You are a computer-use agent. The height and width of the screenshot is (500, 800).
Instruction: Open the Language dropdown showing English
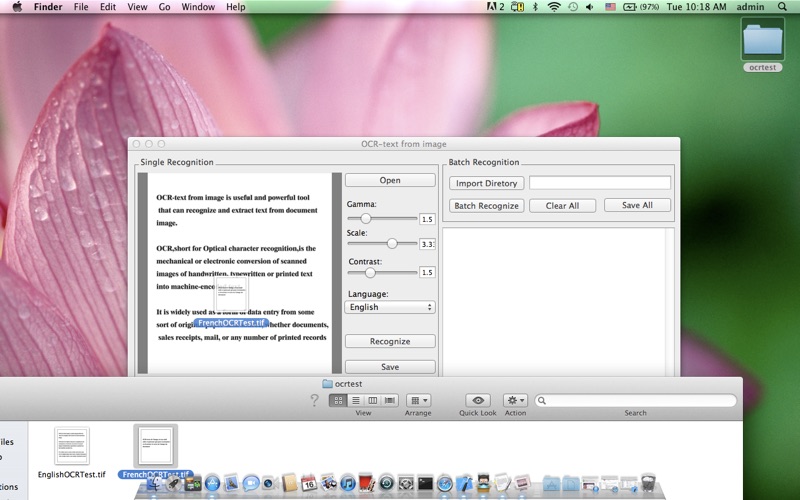pos(390,307)
